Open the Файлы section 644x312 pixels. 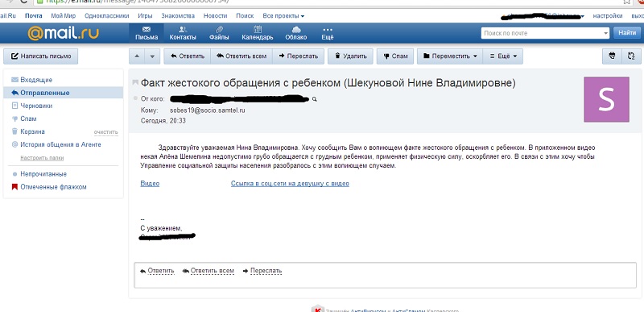click(x=219, y=33)
